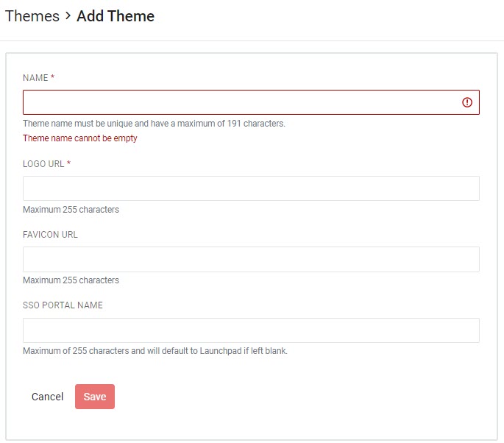Click the Cancel button
Image resolution: width=504 pixels, height=443 pixels.
[47, 397]
